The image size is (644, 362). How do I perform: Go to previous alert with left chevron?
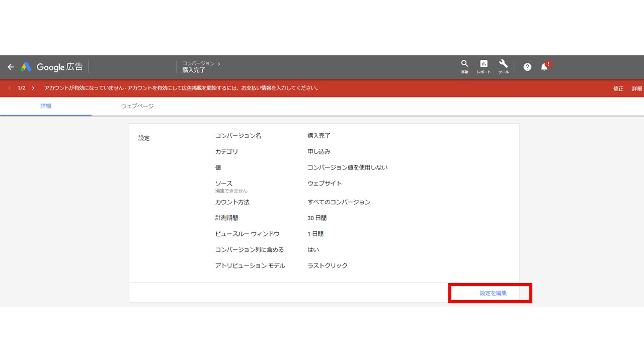pyautogui.click(x=10, y=88)
